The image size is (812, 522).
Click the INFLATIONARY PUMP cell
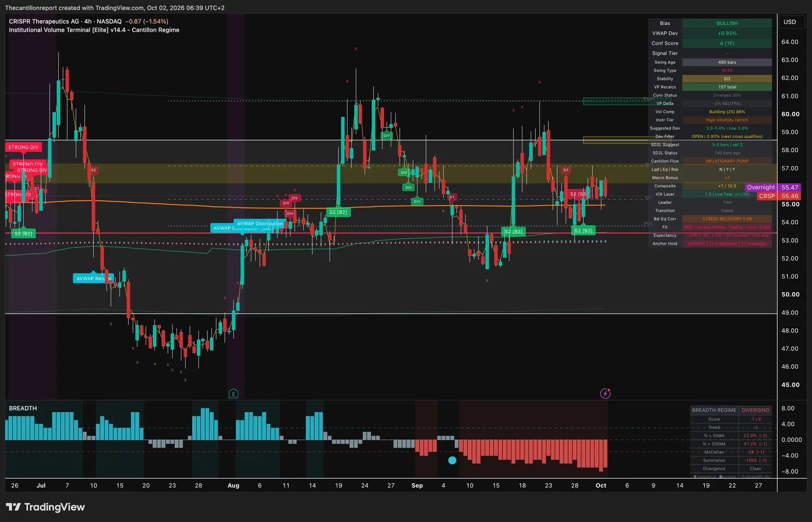[727, 161]
